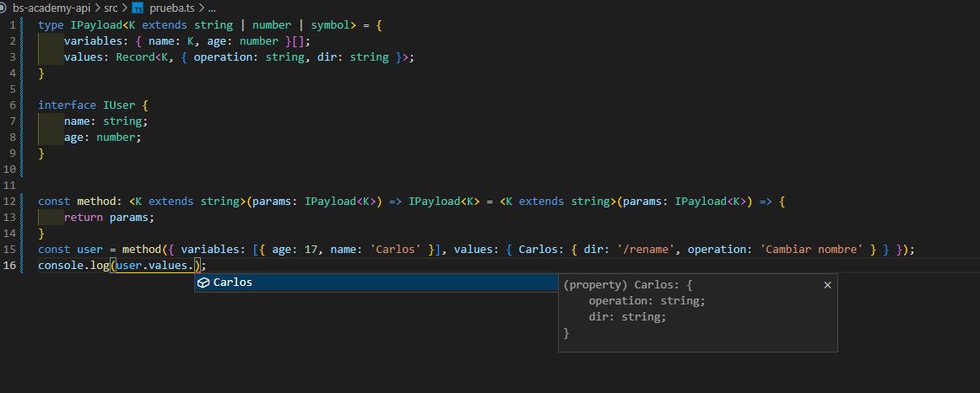Click line number 12 in gutter
The height and width of the screenshot is (393, 980).
[9, 202]
